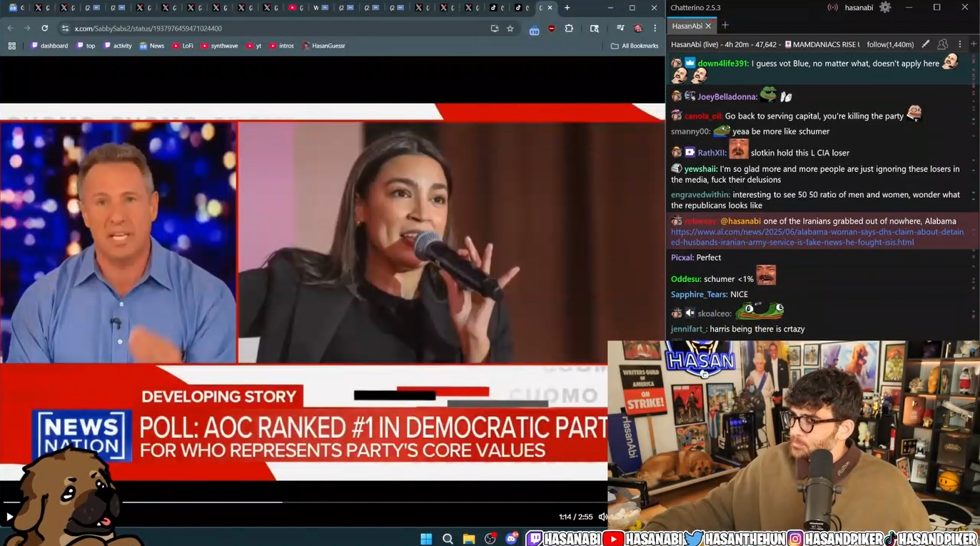Open Chrome media controls icon
Viewport: 980px width, 546px height.
621,29
